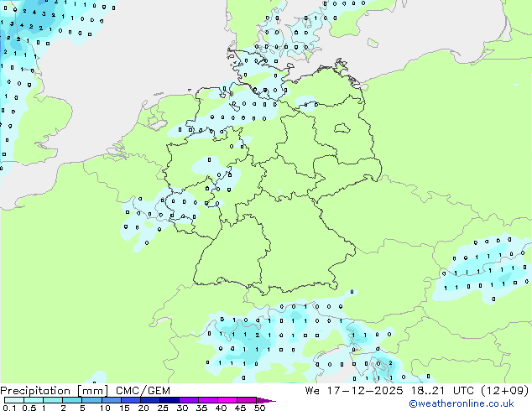
Task: Select the 25–30 mm legend swatch
Action: tap(169, 400)
